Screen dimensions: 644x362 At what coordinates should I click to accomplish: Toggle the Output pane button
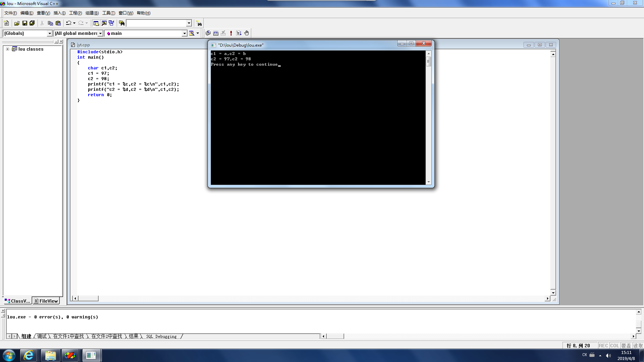click(x=104, y=23)
